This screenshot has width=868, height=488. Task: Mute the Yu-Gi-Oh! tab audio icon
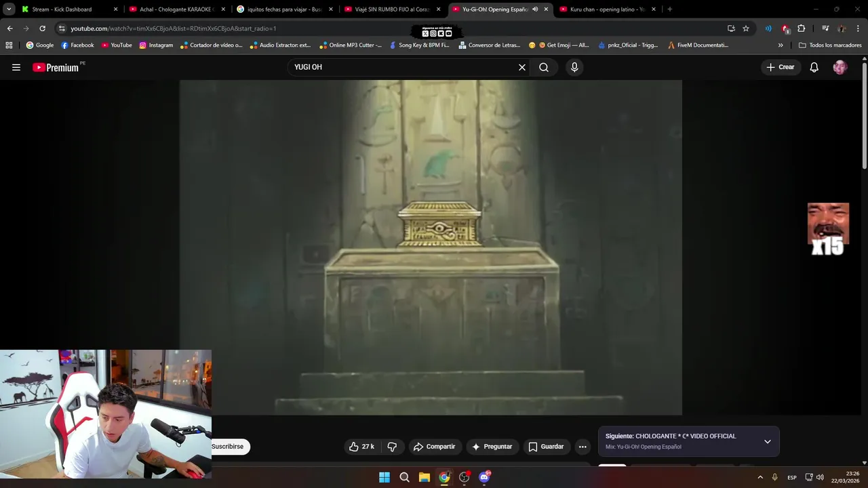coord(535,9)
